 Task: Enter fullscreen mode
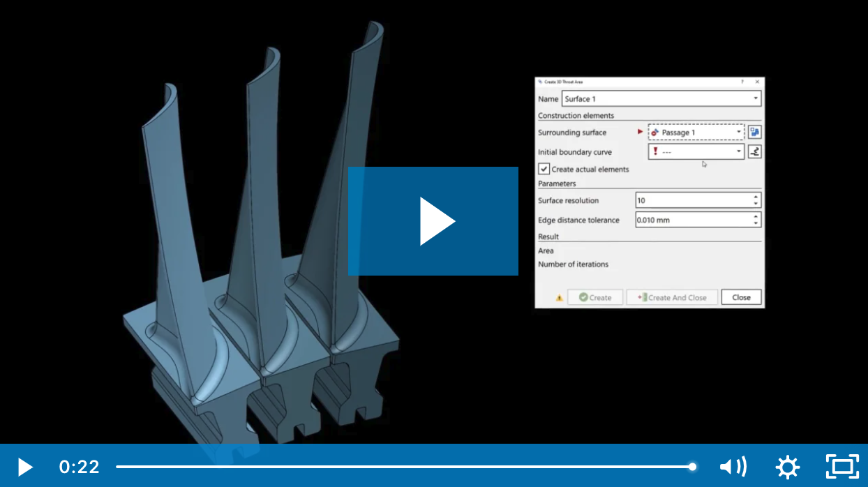[x=842, y=466]
